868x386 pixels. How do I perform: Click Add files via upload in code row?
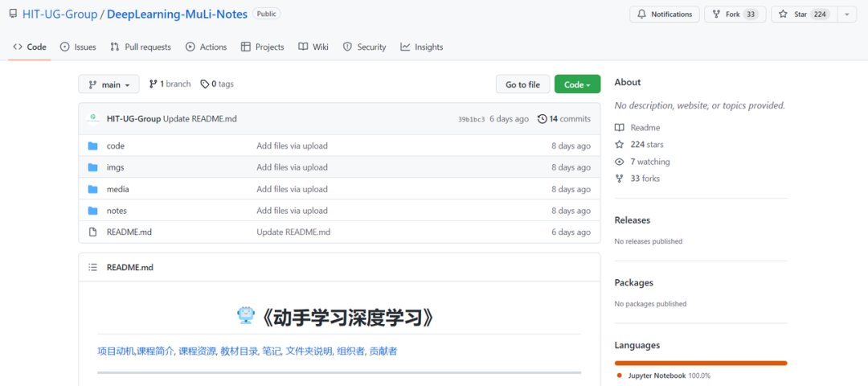point(292,146)
